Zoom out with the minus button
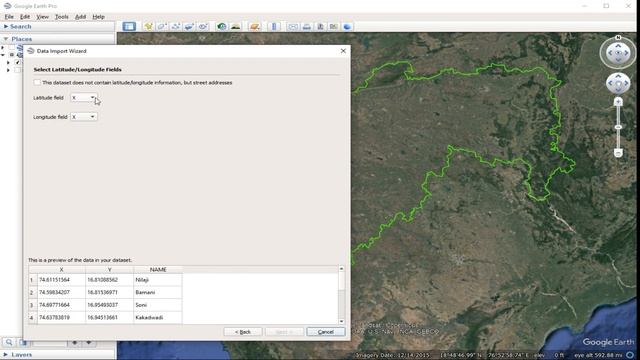 point(618,153)
